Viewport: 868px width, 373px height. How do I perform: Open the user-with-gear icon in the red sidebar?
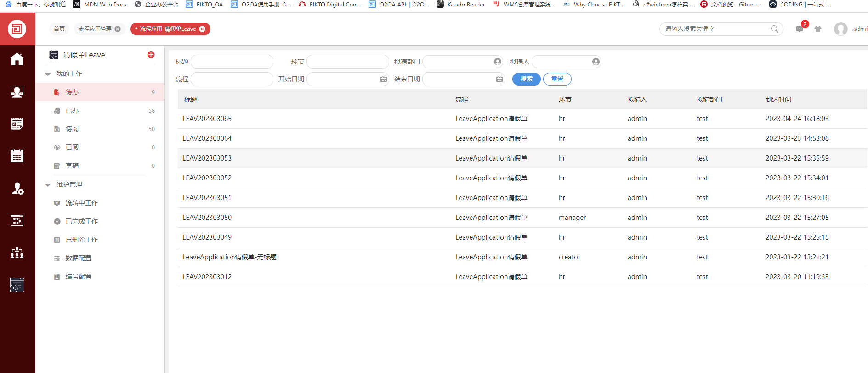click(17, 189)
